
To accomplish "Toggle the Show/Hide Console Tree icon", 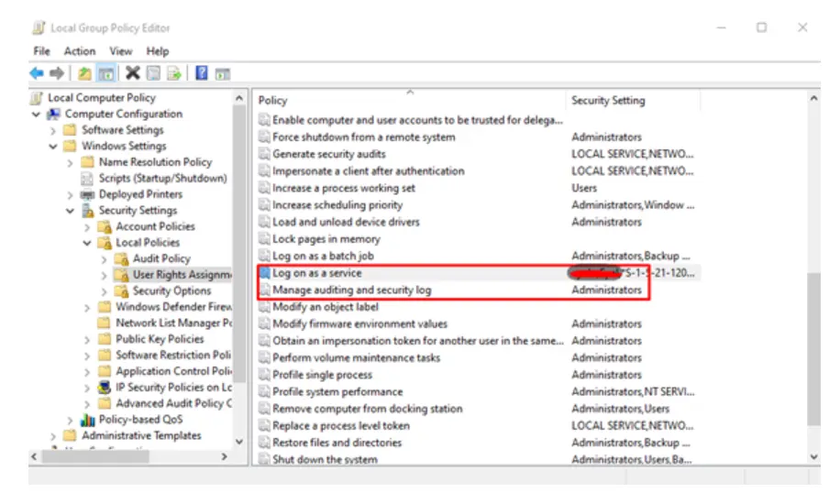I will [105, 73].
